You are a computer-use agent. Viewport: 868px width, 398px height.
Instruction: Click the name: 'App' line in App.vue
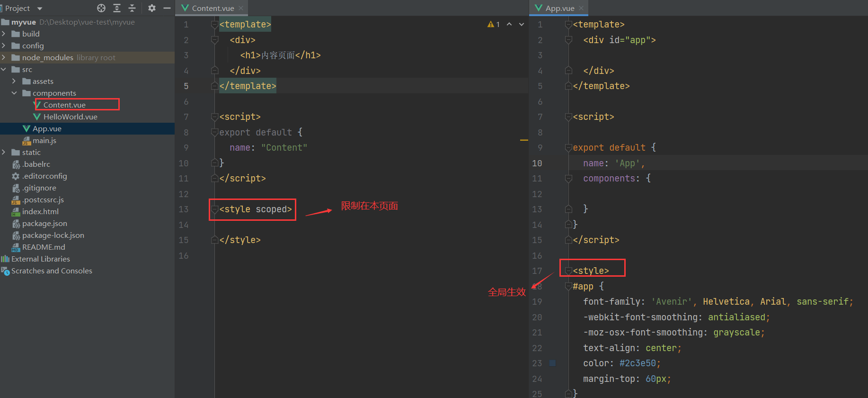coord(614,163)
